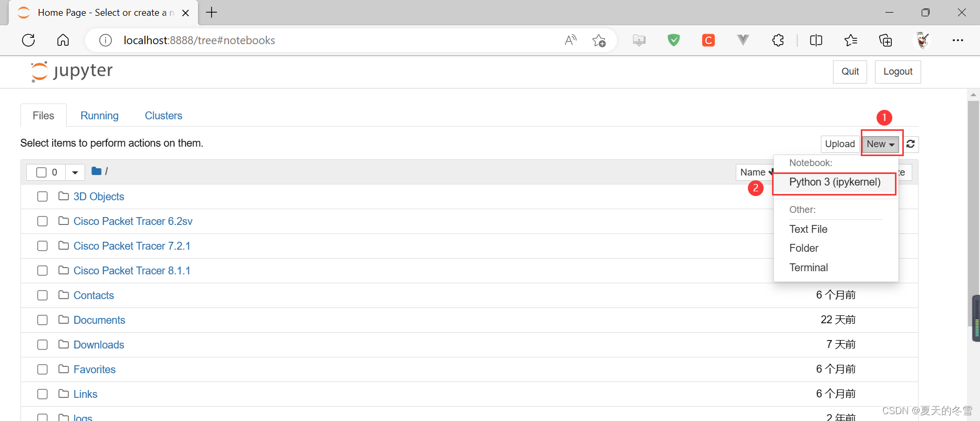Open a new browser tab

pos(212,12)
